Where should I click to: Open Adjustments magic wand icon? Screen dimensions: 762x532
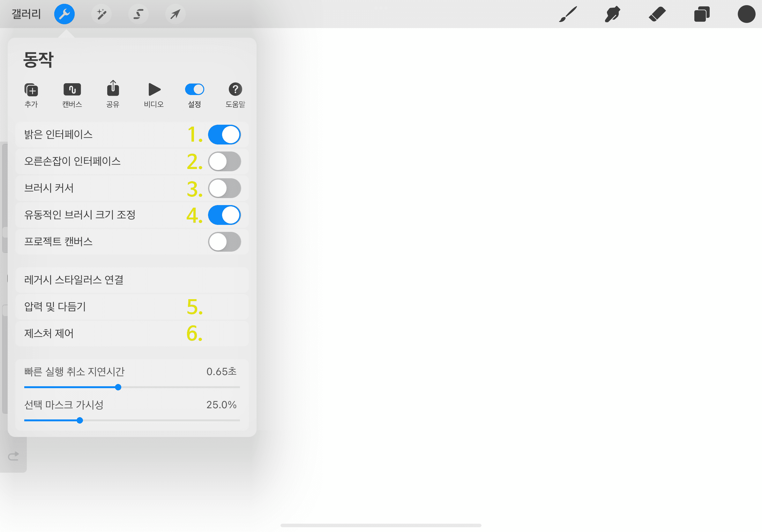tap(101, 14)
